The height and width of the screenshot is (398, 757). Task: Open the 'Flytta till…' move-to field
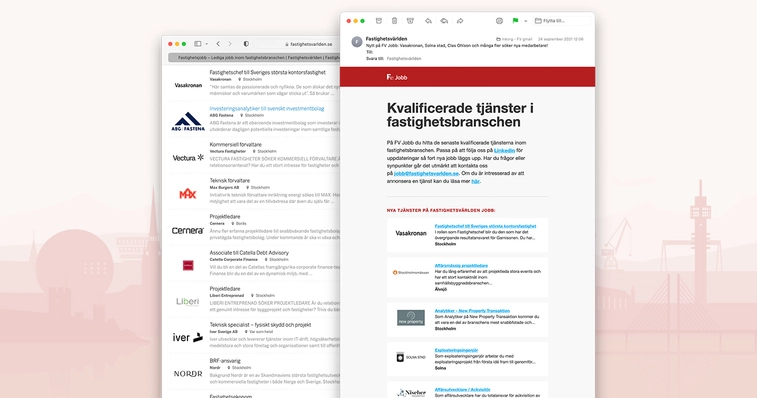[x=562, y=21]
